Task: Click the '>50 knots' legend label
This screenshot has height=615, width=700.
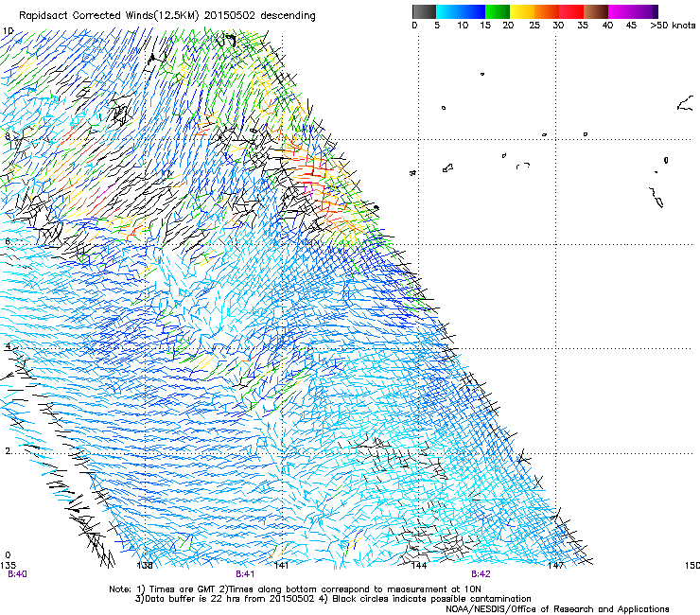Action: (673, 26)
